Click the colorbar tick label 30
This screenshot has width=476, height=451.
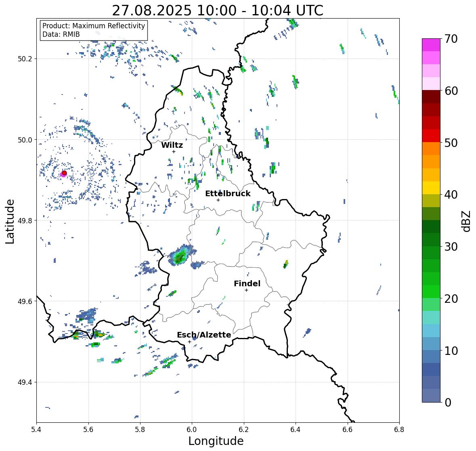pos(451,247)
